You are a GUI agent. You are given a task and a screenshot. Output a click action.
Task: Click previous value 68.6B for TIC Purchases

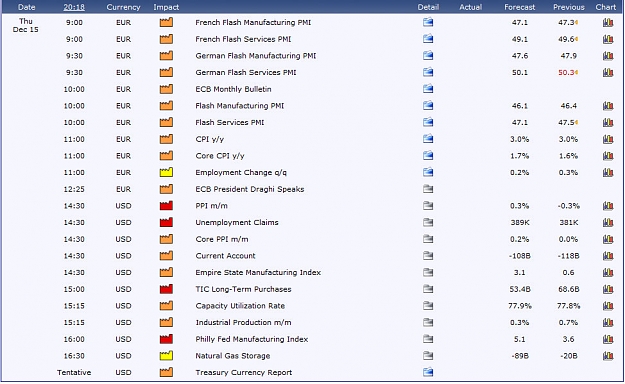click(568, 289)
